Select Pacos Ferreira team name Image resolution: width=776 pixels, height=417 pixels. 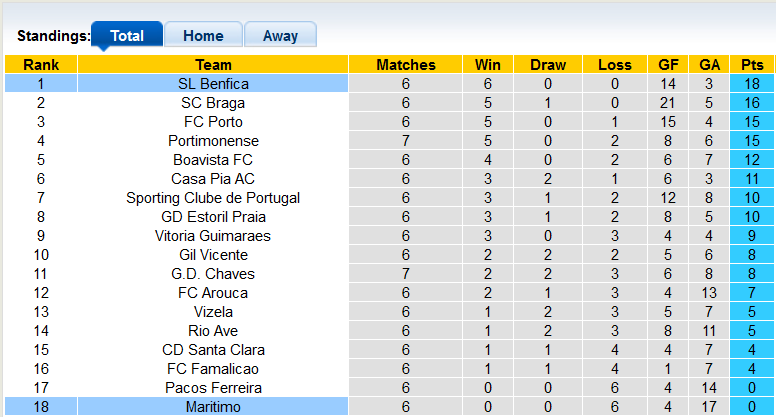[x=213, y=388]
